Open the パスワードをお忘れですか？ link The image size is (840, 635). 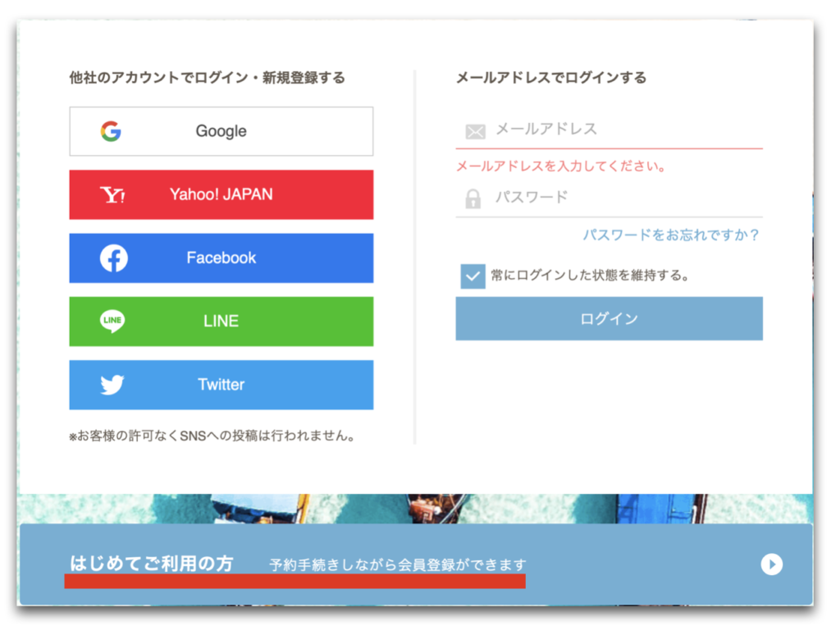point(671,235)
